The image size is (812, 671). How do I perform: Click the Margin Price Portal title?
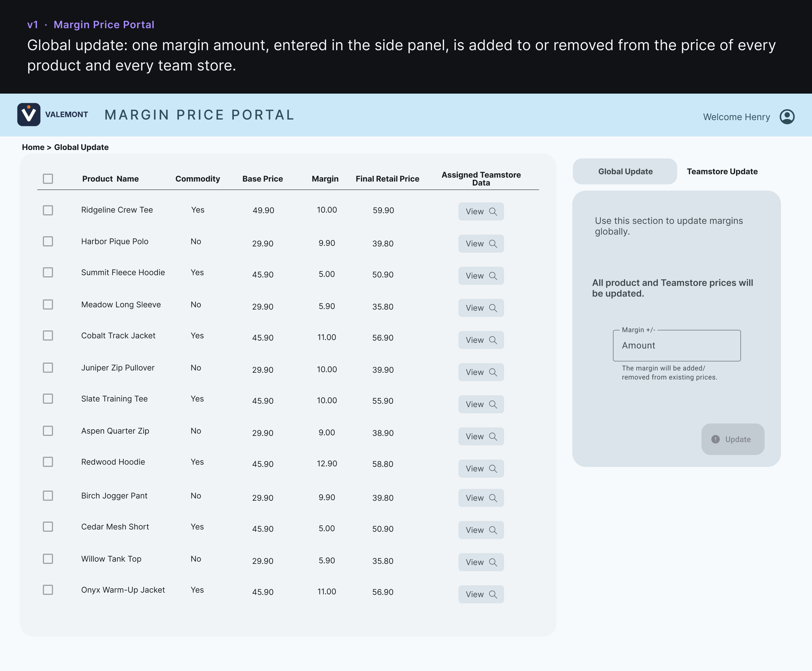click(200, 115)
